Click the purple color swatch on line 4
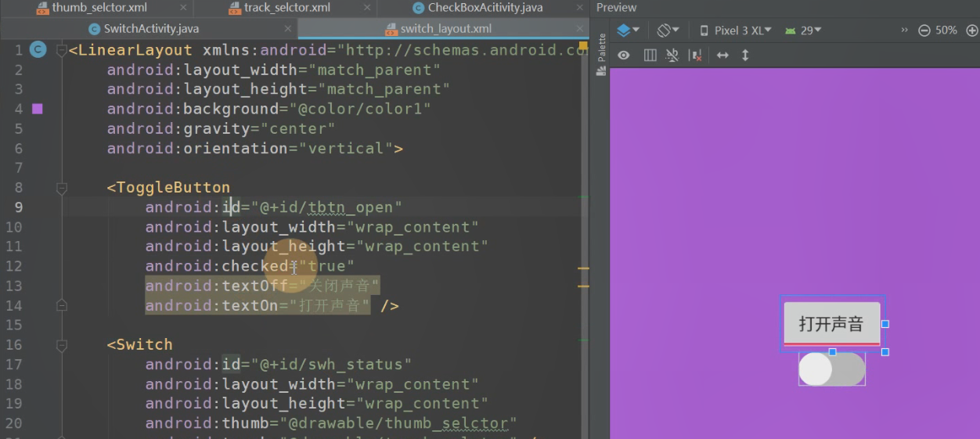The image size is (980, 439). click(38, 109)
